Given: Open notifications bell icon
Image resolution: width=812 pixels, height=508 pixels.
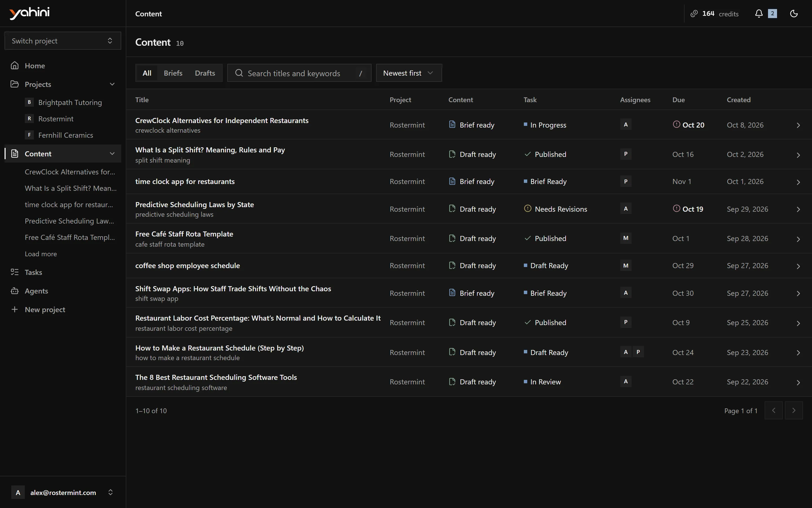Looking at the screenshot, I should pyautogui.click(x=759, y=14).
